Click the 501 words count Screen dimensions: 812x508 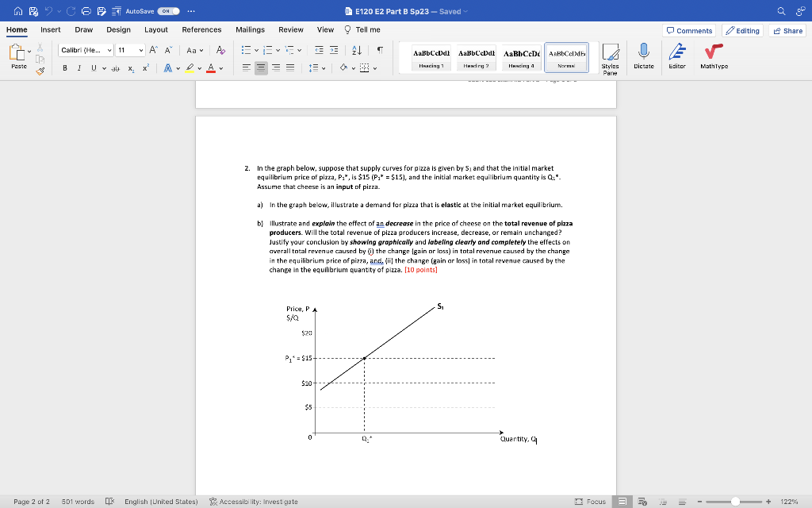tap(78, 502)
